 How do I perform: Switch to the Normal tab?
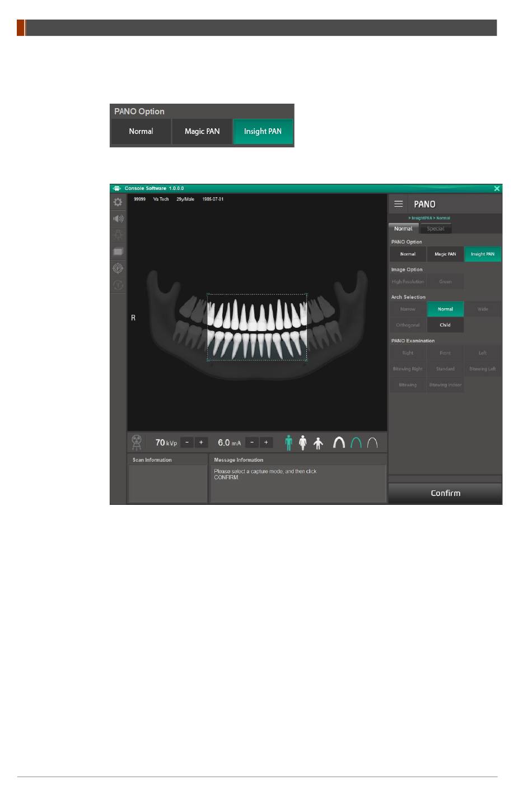click(403, 229)
